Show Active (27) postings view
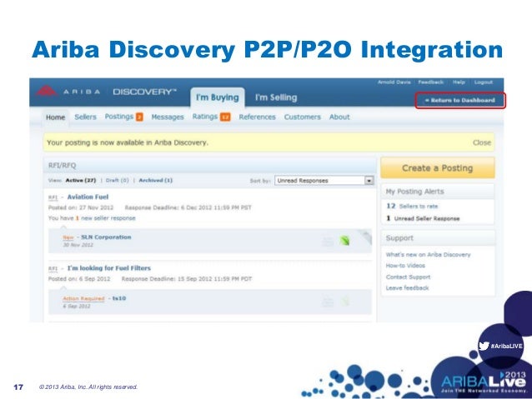Viewport: 532px width, 399px height. click(81, 181)
